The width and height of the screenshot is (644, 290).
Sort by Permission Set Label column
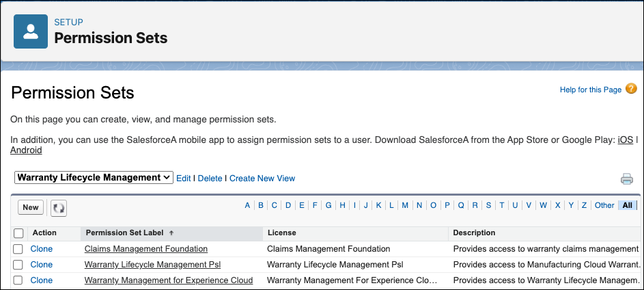125,233
